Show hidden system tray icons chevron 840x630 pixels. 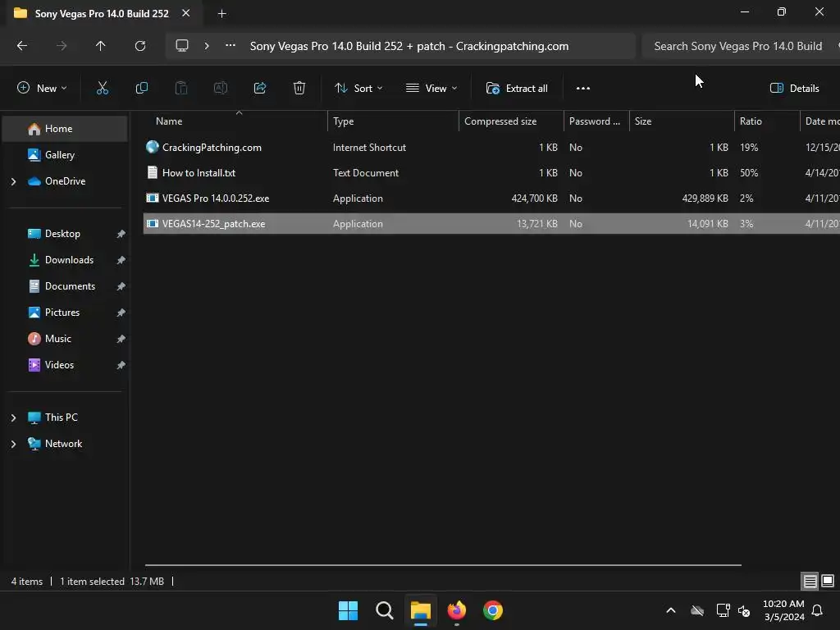click(x=671, y=610)
